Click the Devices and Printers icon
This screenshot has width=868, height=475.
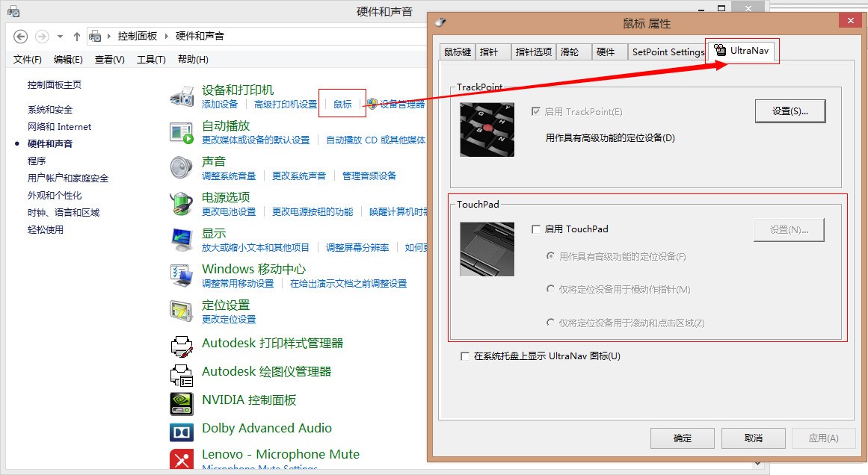[x=182, y=96]
